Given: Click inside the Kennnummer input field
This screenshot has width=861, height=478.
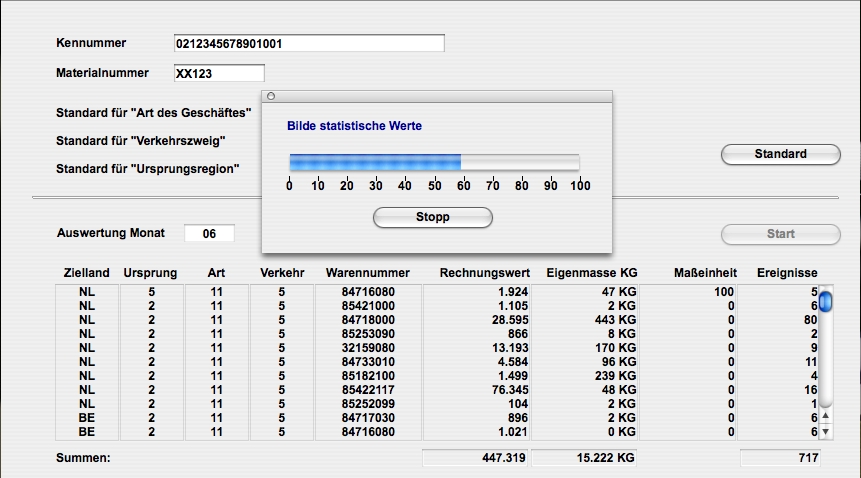Looking at the screenshot, I should [308, 44].
